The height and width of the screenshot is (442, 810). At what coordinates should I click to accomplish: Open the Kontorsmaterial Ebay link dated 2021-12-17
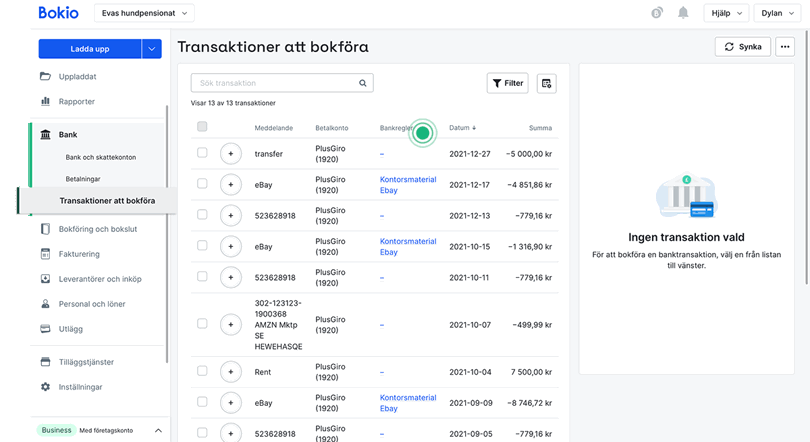[408, 185]
